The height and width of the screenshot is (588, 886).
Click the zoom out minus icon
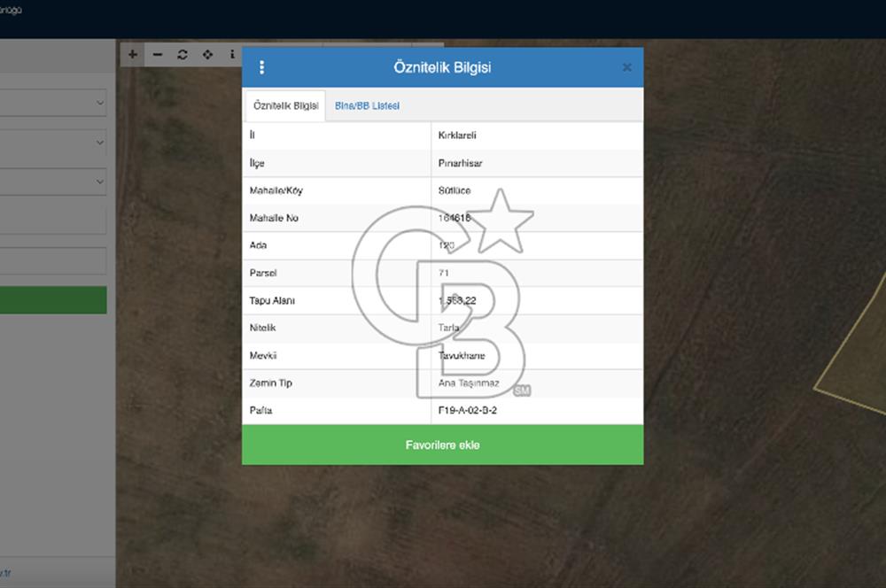pos(158,54)
